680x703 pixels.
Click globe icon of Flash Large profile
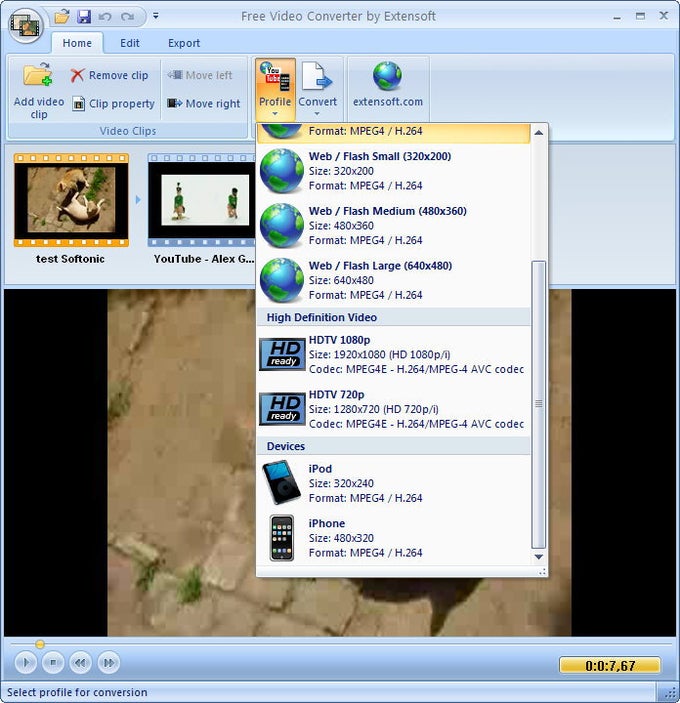(282, 280)
